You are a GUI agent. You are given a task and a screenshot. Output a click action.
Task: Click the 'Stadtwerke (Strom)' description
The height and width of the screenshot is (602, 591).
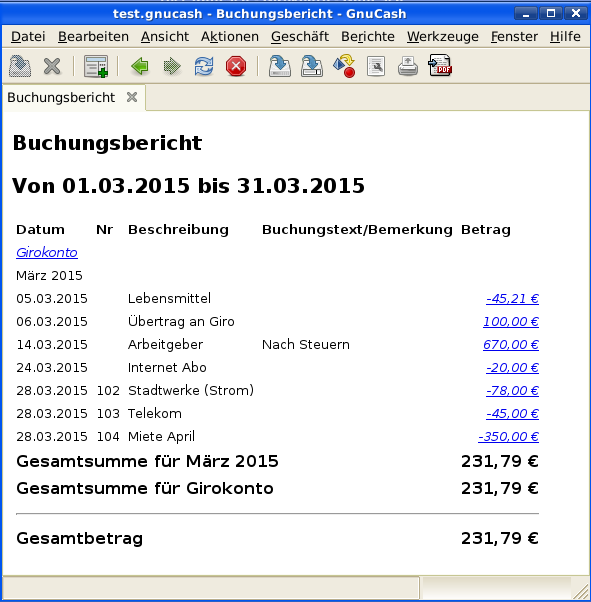click(191, 390)
